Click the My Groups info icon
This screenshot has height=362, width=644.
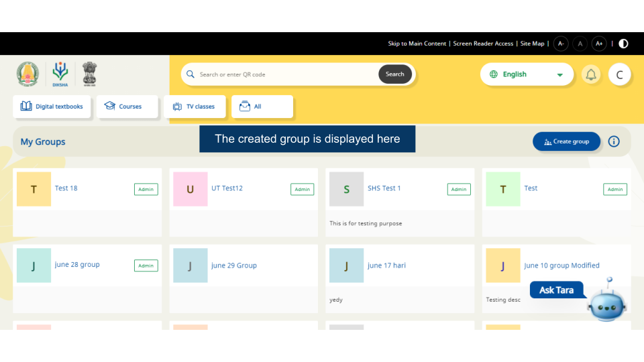point(614,141)
